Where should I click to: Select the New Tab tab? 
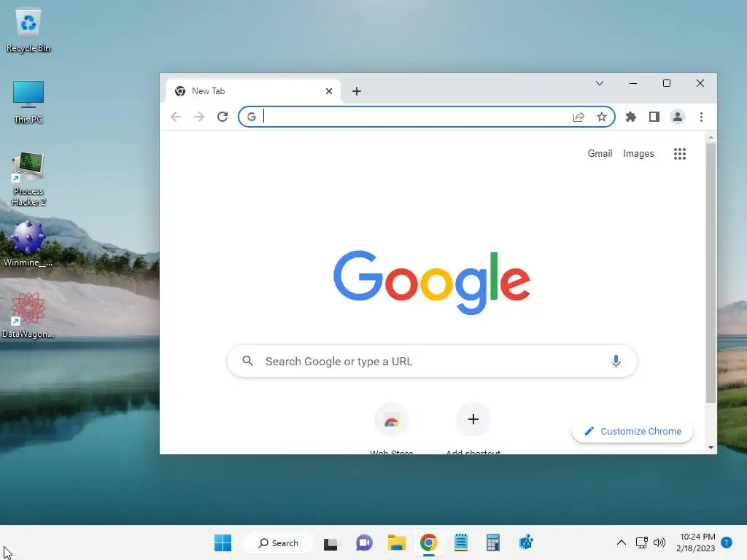pos(253,91)
